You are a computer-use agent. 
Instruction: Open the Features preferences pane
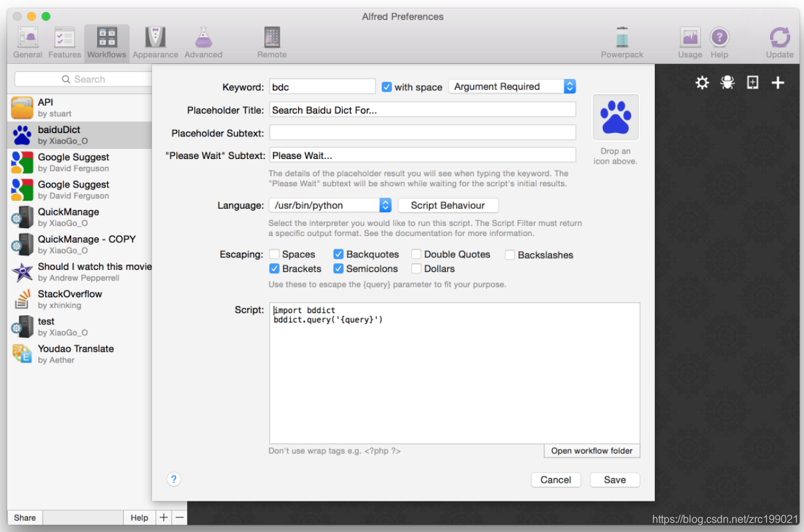pos(65,43)
